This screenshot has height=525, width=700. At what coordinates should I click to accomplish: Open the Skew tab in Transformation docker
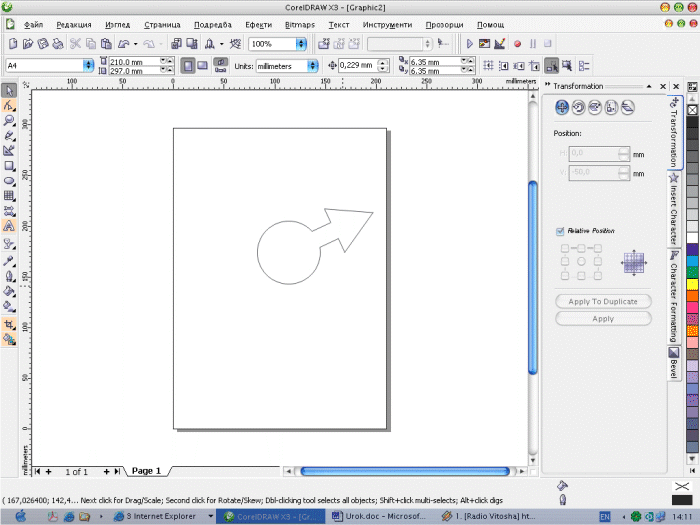pyautogui.click(x=628, y=108)
